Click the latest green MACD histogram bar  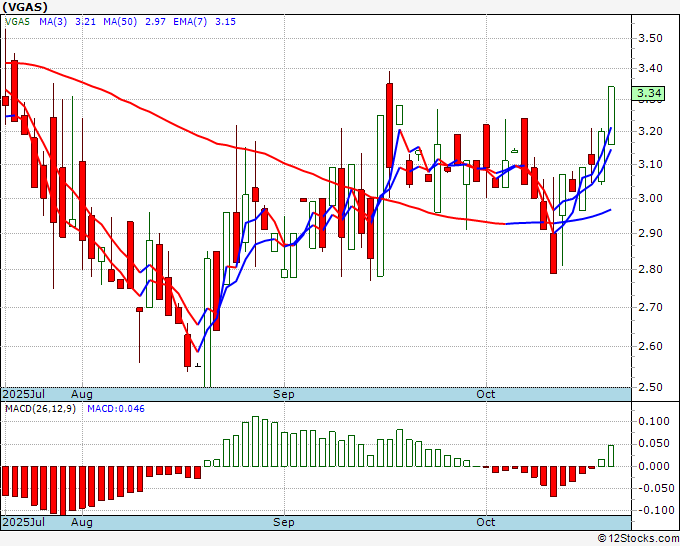coord(611,456)
